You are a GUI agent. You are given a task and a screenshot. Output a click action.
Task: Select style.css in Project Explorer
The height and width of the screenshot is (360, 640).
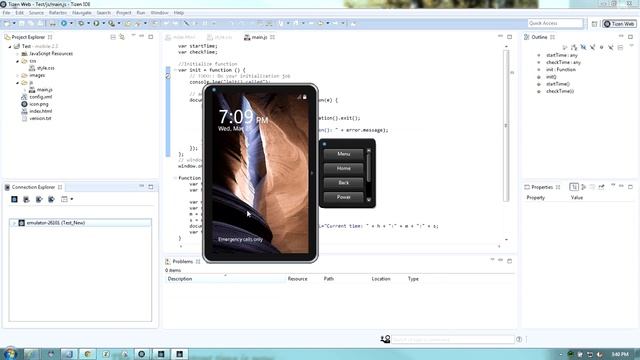[45, 68]
